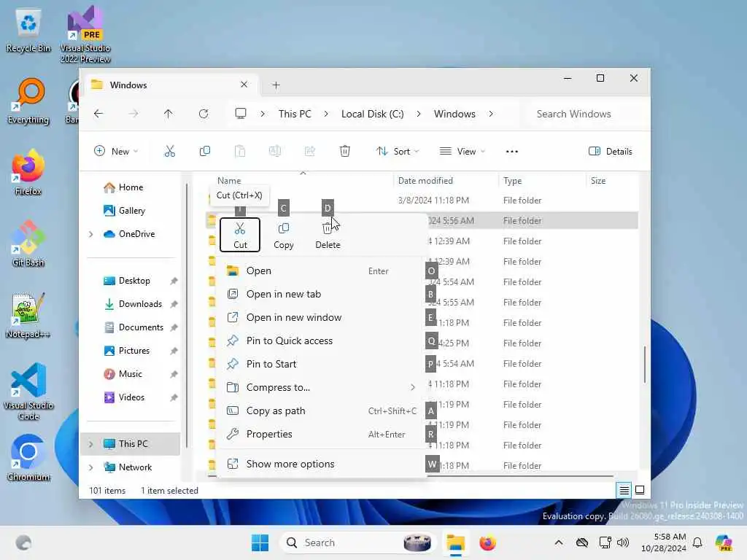Click the toolbar Copy icon

pyautogui.click(x=205, y=152)
